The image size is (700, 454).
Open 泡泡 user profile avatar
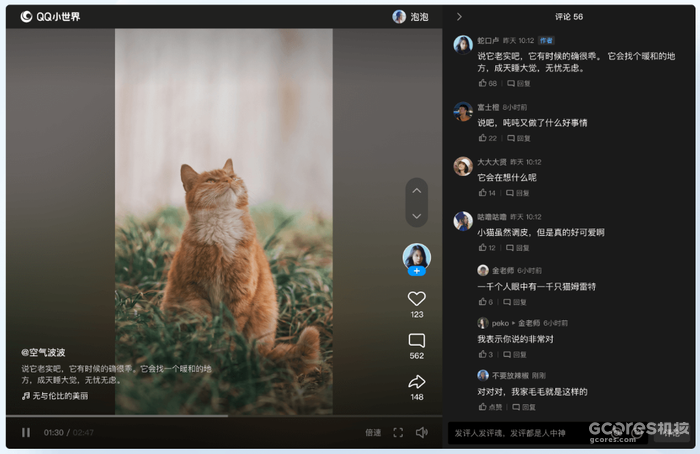tap(399, 17)
